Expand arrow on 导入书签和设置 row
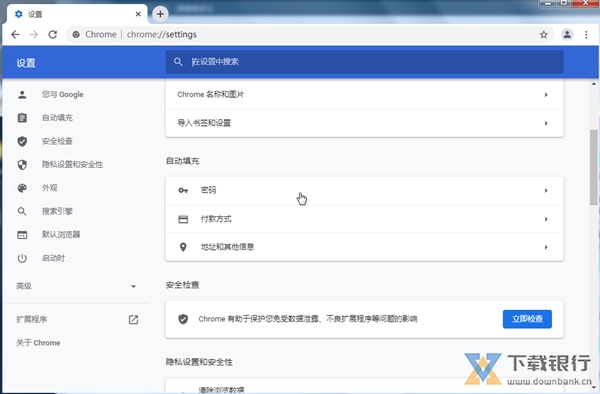 [x=546, y=123]
